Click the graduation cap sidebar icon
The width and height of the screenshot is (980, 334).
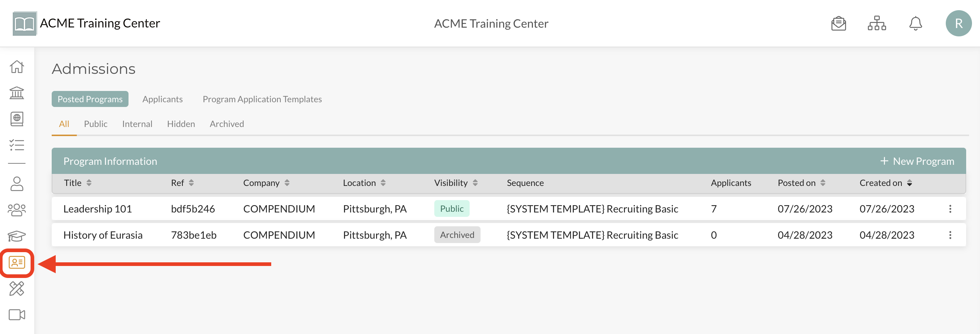[17, 236]
